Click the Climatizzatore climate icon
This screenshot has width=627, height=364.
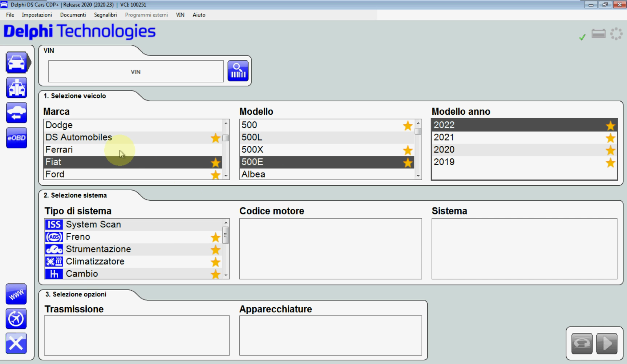tap(54, 262)
